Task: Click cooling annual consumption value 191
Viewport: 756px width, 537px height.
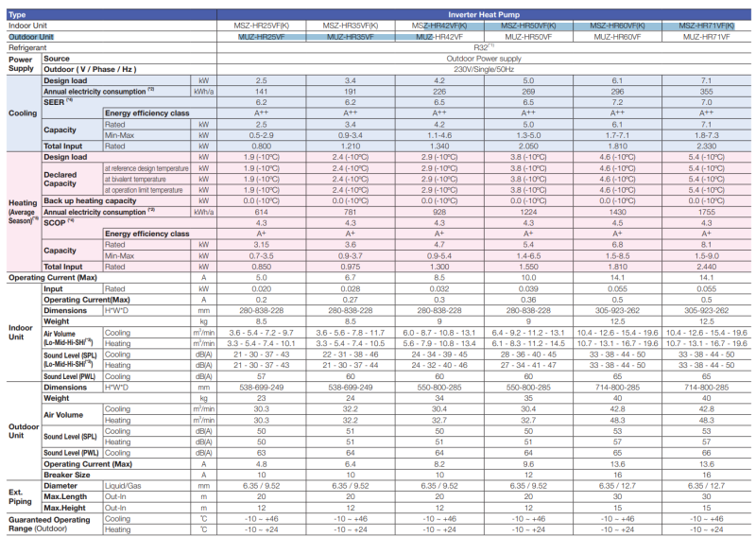Action: click(x=351, y=91)
